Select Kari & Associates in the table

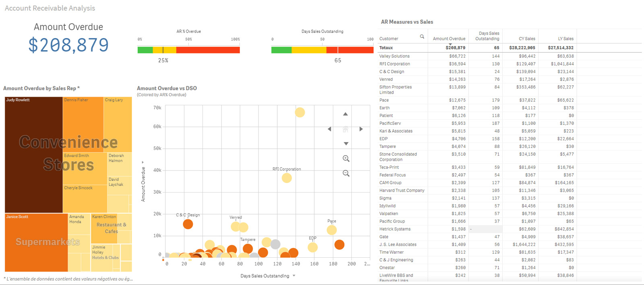(396, 131)
